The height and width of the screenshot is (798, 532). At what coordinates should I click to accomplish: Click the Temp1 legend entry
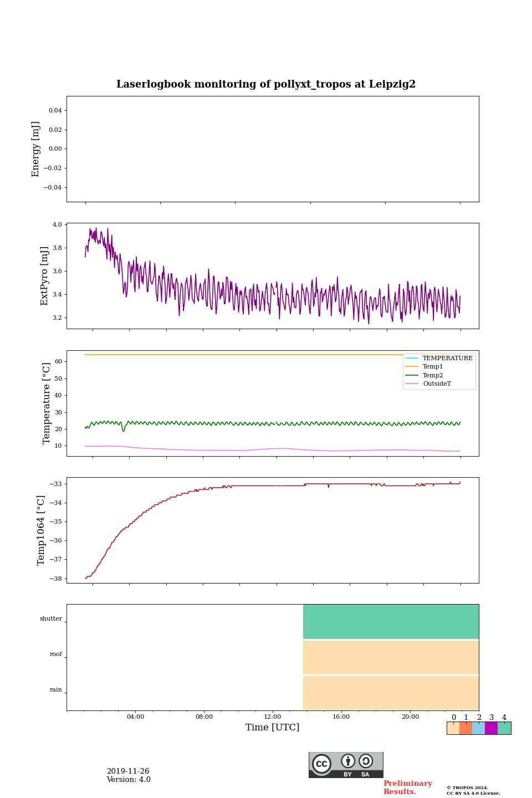pos(433,367)
